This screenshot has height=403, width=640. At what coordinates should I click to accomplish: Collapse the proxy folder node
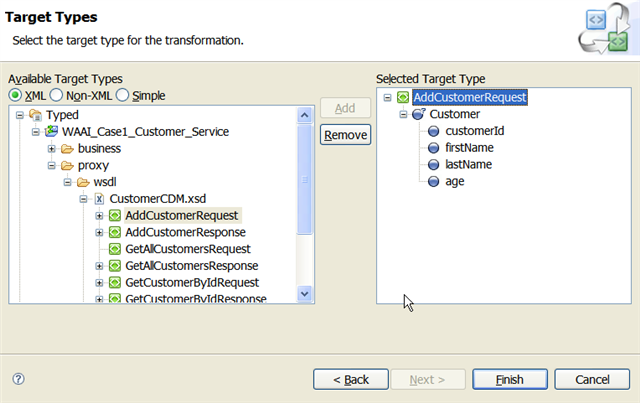52,165
